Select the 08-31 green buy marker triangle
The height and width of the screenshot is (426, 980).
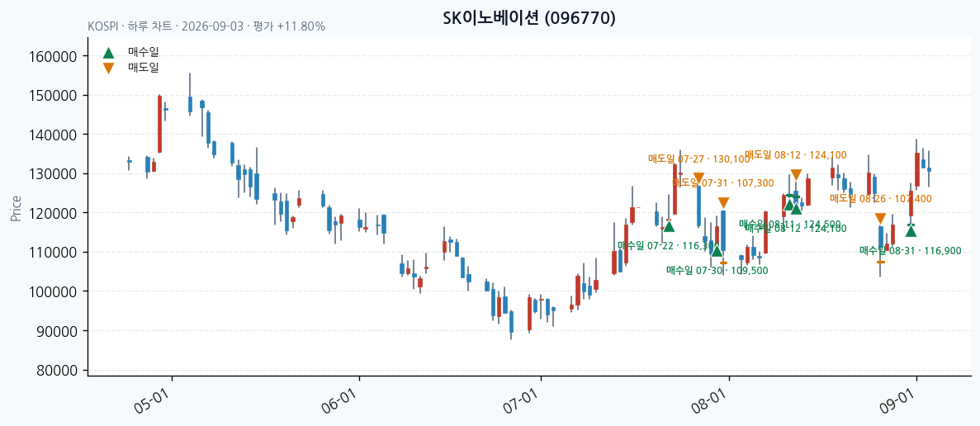coord(911,231)
